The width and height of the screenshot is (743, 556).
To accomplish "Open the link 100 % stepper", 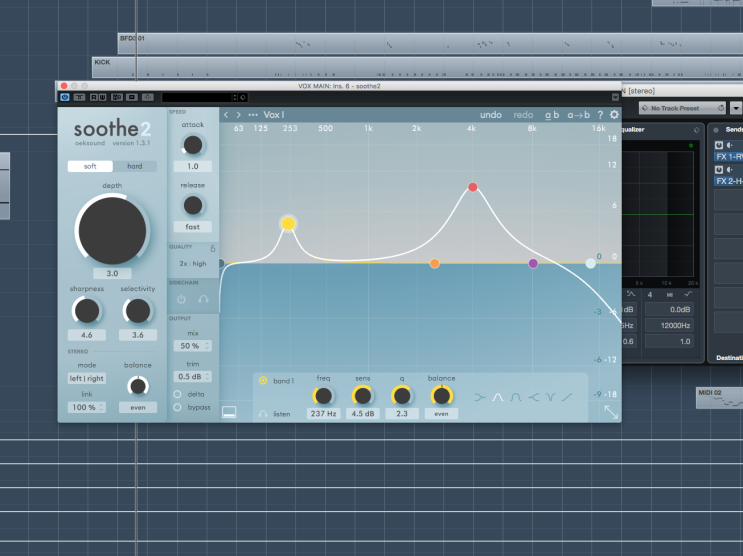I will point(87,407).
